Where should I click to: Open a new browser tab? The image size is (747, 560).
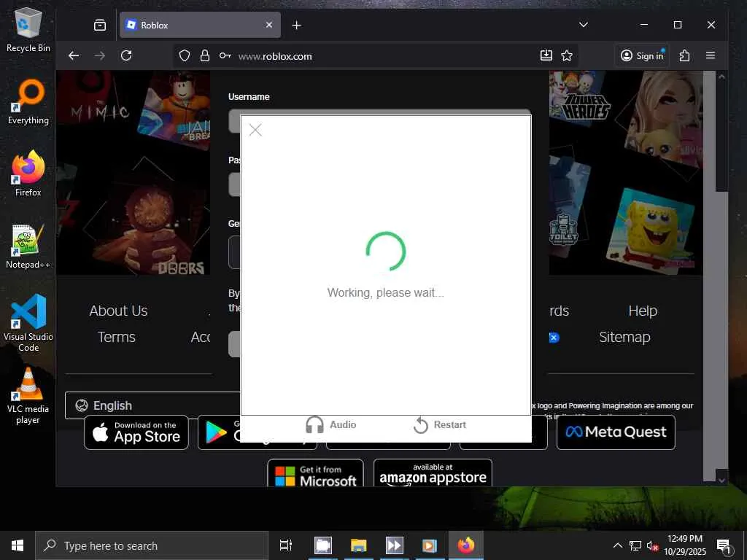click(296, 26)
